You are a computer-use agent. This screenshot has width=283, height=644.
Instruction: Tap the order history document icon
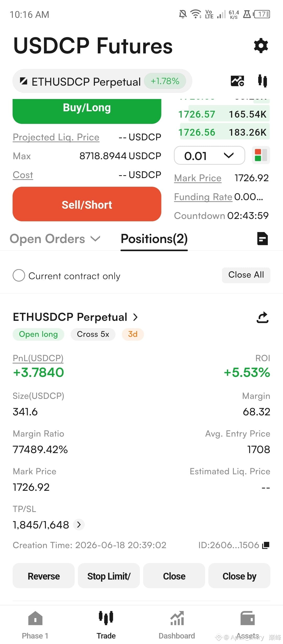[x=263, y=239]
